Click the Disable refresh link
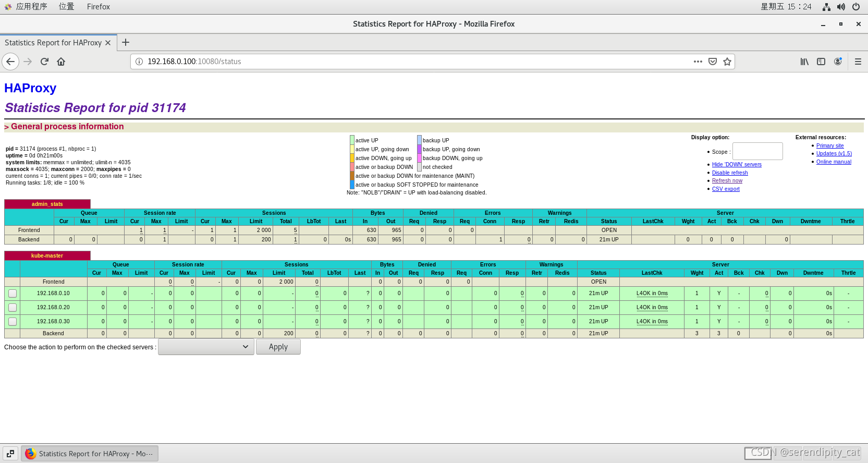 pyautogui.click(x=730, y=173)
